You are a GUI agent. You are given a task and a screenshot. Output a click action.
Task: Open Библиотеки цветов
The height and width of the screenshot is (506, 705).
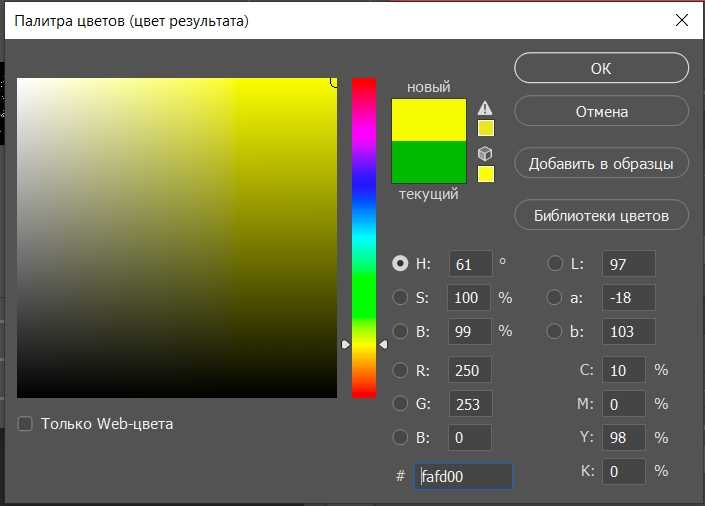click(x=601, y=215)
